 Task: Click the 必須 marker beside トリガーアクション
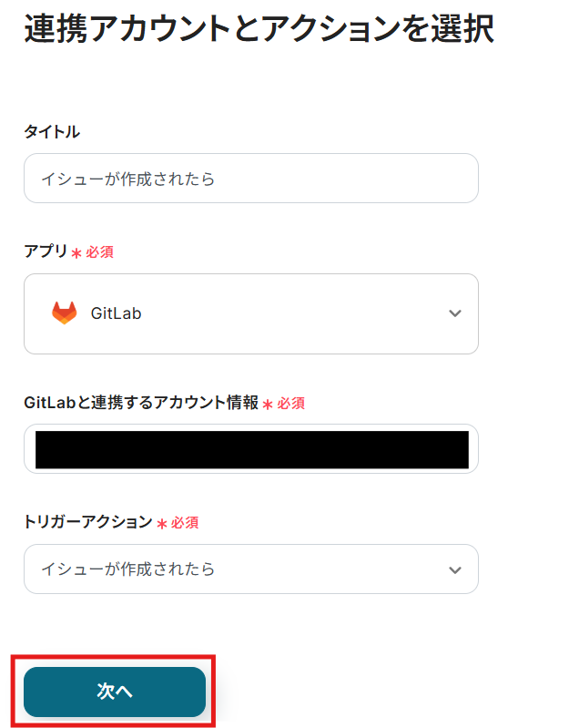click(185, 523)
